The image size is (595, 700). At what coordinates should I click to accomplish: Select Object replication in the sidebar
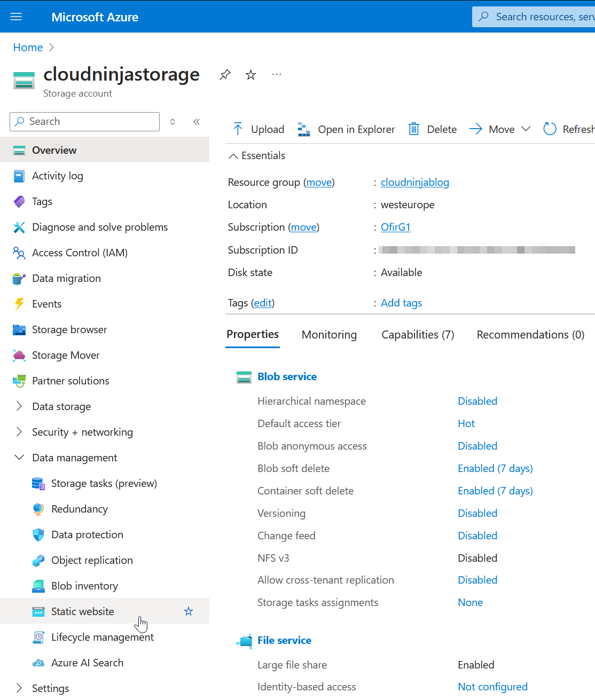91,560
